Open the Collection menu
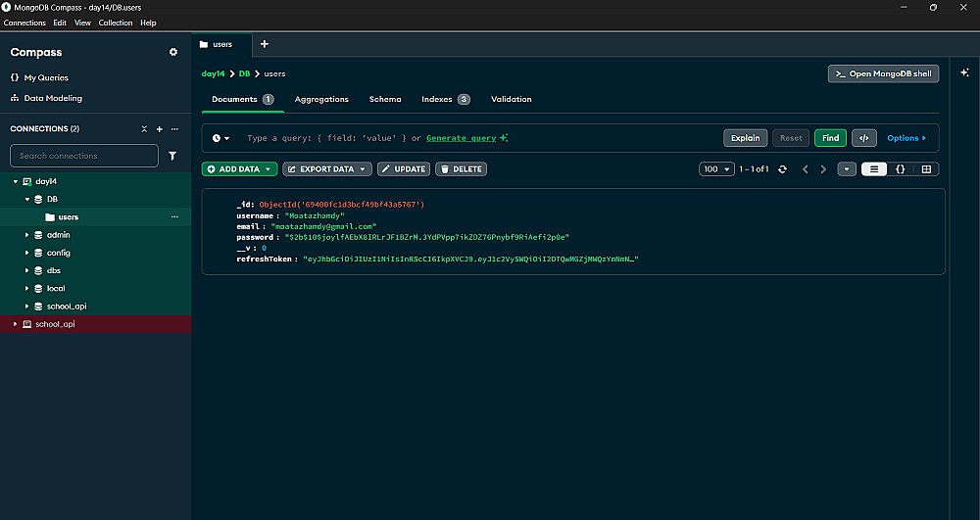This screenshot has width=980, height=520. tap(115, 23)
